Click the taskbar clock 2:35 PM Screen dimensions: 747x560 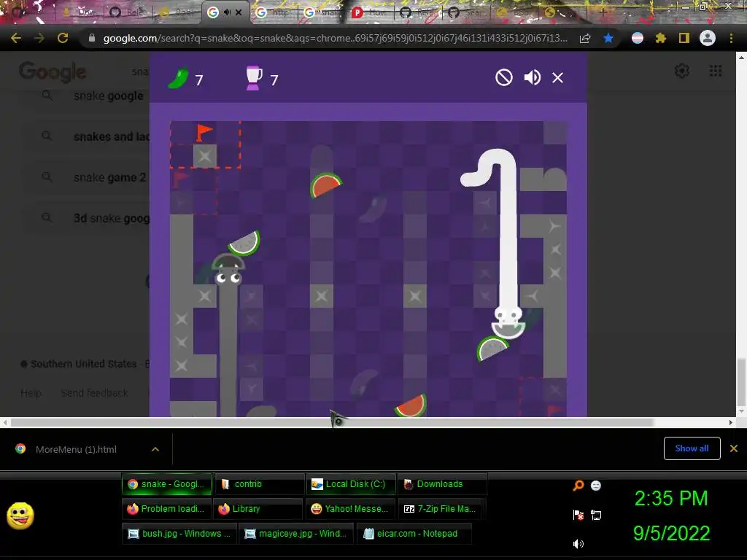(x=671, y=499)
